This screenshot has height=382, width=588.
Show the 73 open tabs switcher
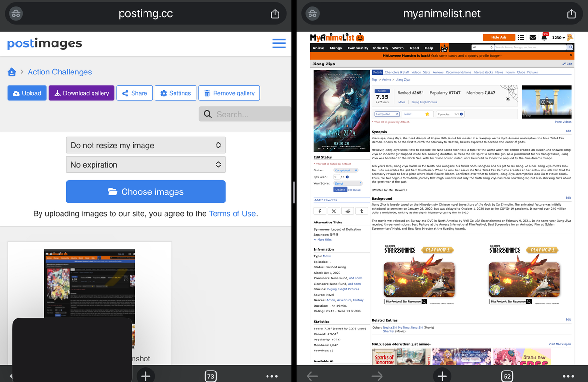click(x=210, y=376)
